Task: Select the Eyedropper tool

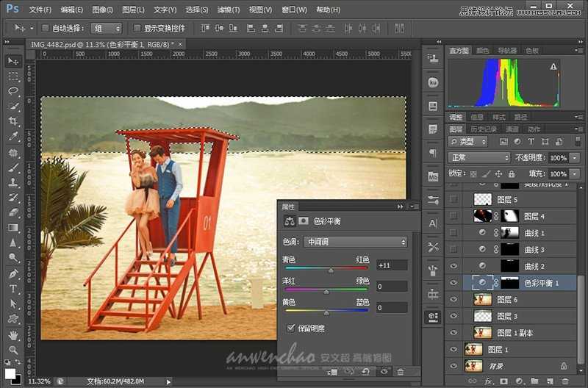Action: [x=13, y=137]
